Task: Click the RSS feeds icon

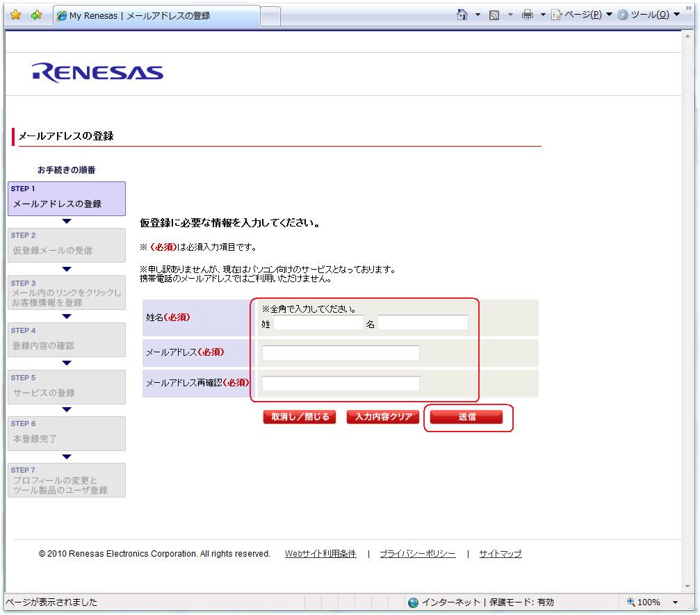Action: 495,15
